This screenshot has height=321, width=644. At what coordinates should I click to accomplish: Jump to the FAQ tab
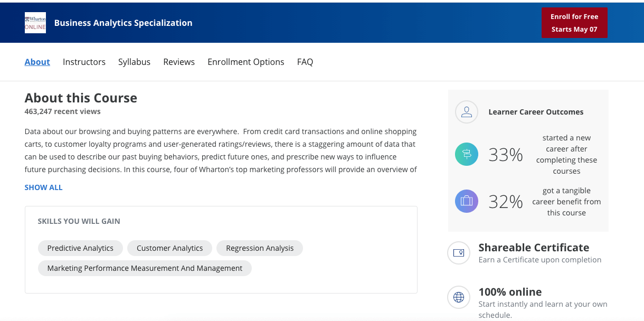(305, 62)
